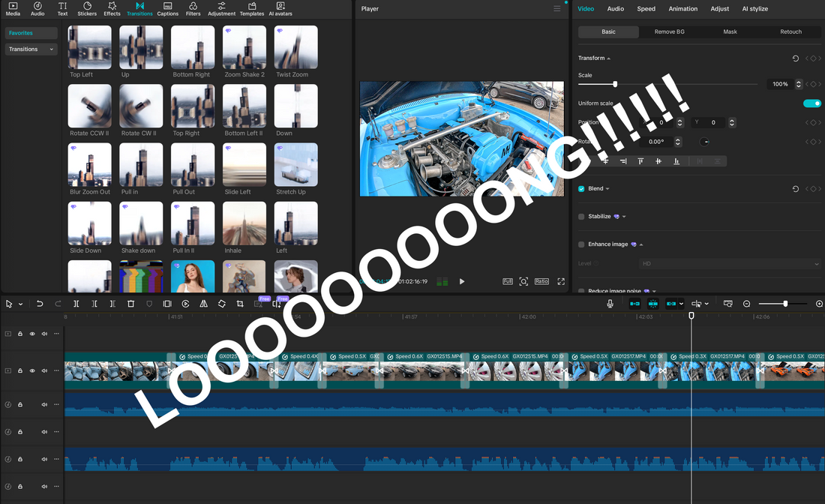The width and height of the screenshot is (825, 504).
Task: Click the Ratio button under the player
Action: [x=541, y=281]
